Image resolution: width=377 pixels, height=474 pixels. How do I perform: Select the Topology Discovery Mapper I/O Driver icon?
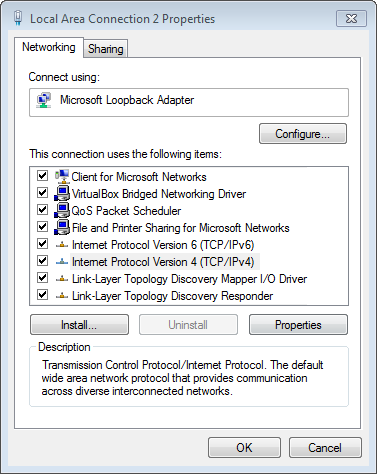click(x=62, y=279)
